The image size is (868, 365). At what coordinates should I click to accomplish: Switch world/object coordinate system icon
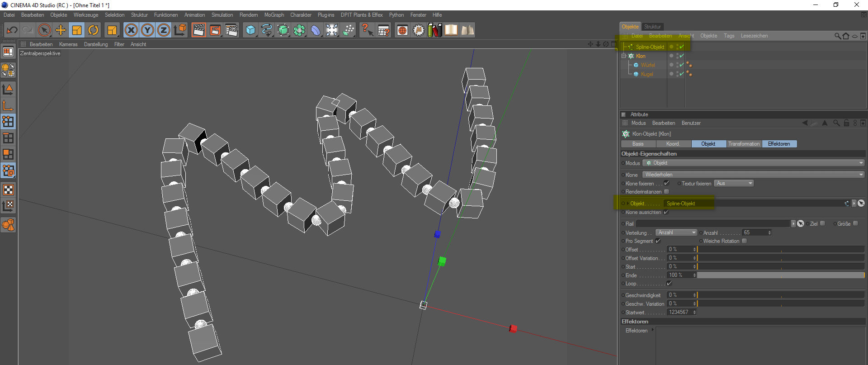click(x=180, y=30)
